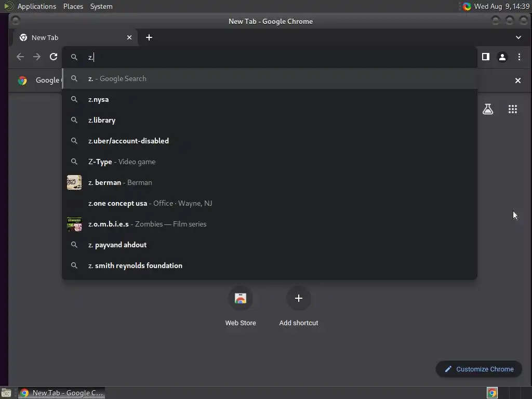Image resolution: width=532 pixels, height=399 pixels.
Task: Open Chrome's three-dot menu
Action: click(519, 57)
